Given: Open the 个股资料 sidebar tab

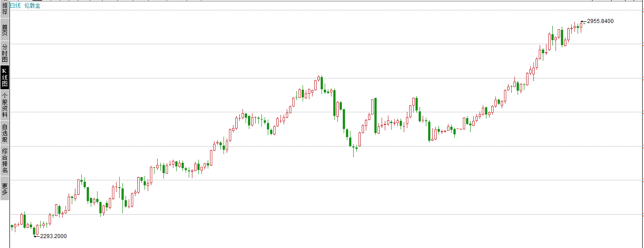Looking at the screenshot, I should click(5, 105).
